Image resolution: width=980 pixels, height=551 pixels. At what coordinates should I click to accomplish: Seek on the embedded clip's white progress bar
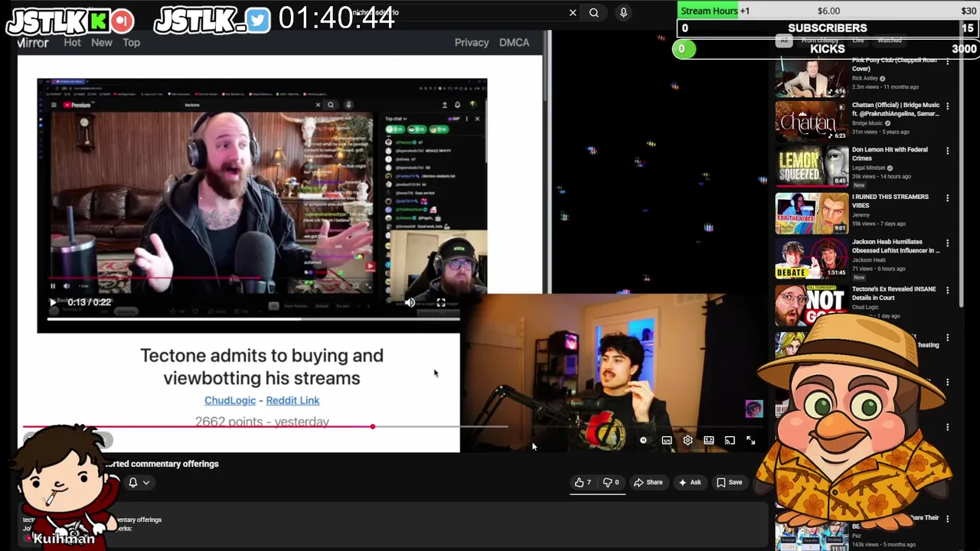(253, 318)
